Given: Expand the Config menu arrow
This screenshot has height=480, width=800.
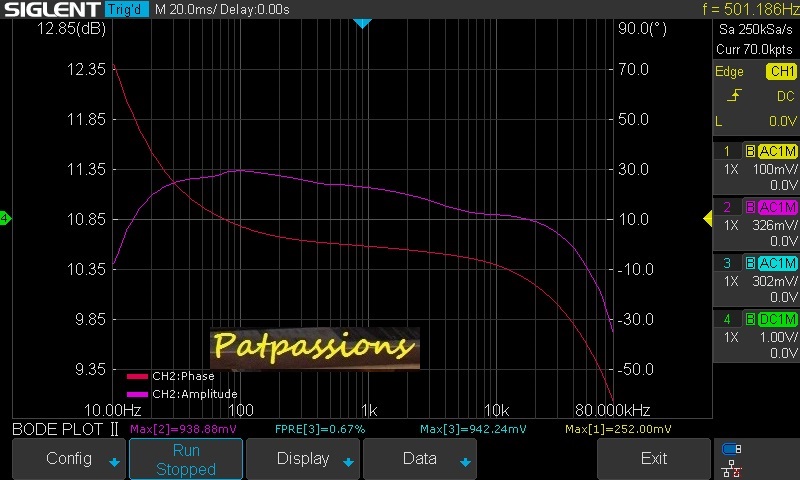Looking at the screenshot, I should [x=114, y=462].
